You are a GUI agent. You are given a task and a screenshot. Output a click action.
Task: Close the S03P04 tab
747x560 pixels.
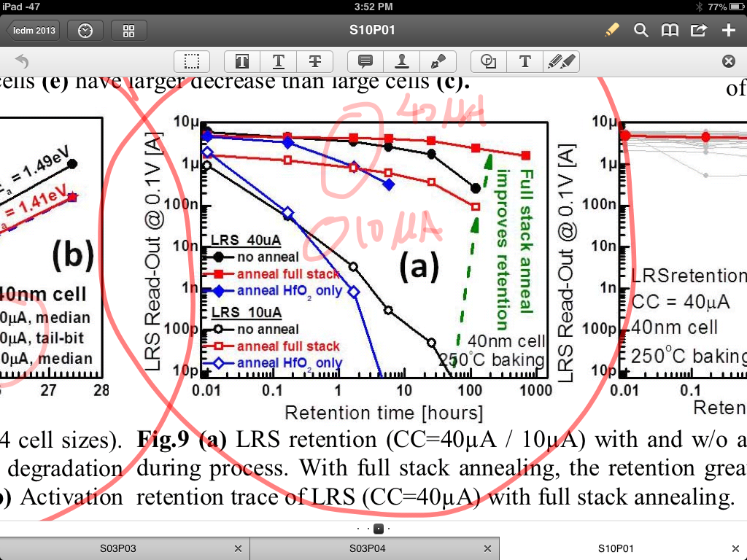pos(488,548)
